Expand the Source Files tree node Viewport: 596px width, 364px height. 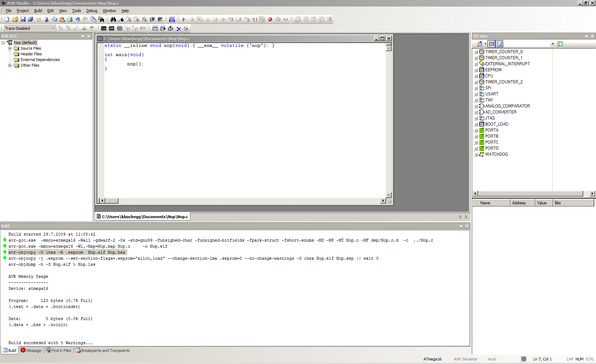pos(10,48)
